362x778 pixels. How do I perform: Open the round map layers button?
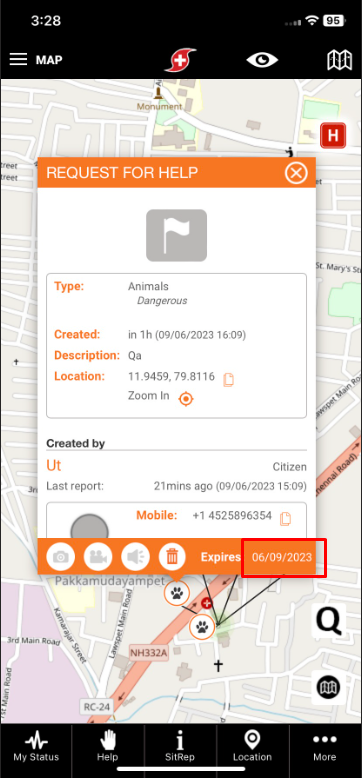329,688
